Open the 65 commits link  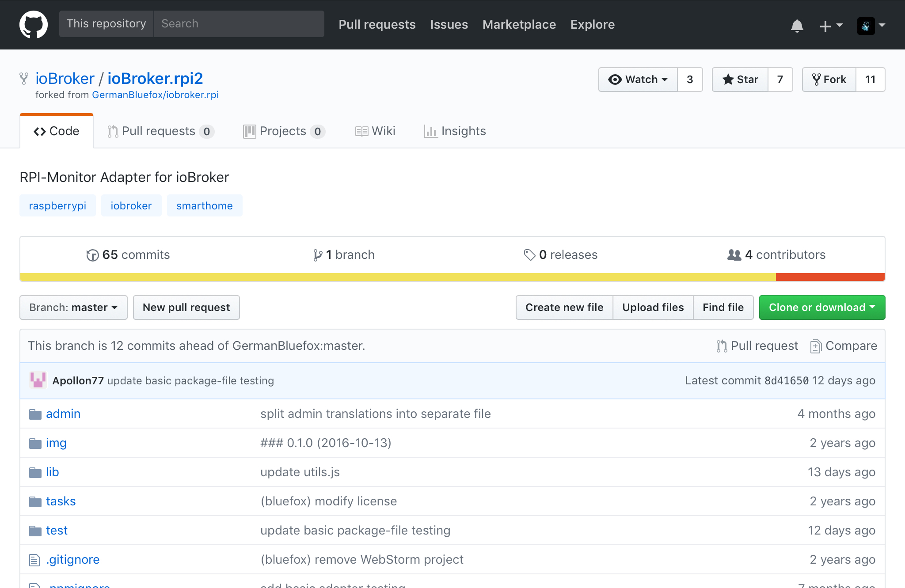click(x=128, y=255)
